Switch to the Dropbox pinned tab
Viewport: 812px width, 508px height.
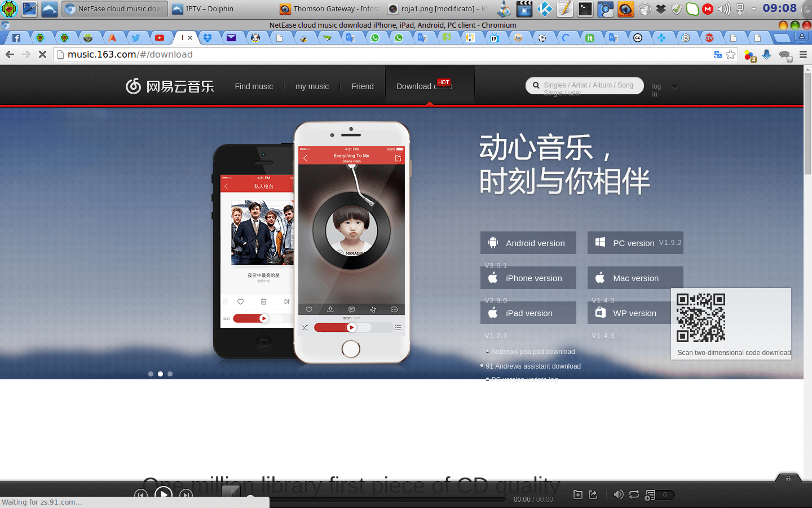208,38
